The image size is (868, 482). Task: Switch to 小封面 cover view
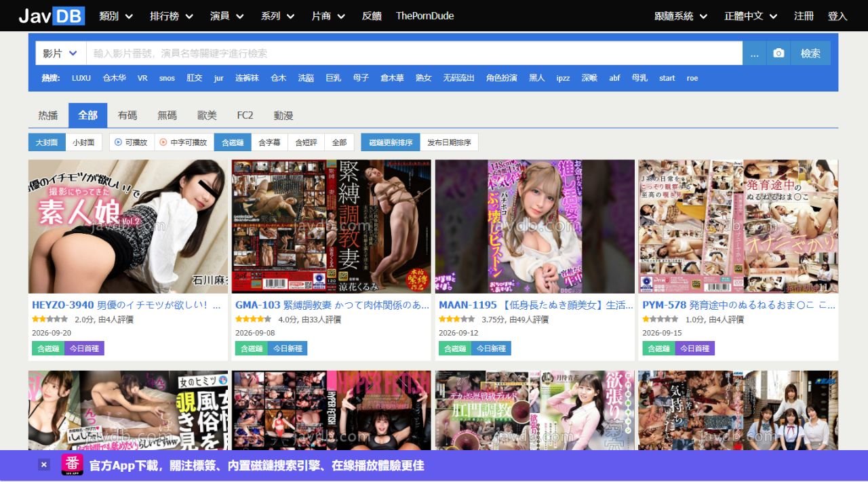(x=84, y=142)
